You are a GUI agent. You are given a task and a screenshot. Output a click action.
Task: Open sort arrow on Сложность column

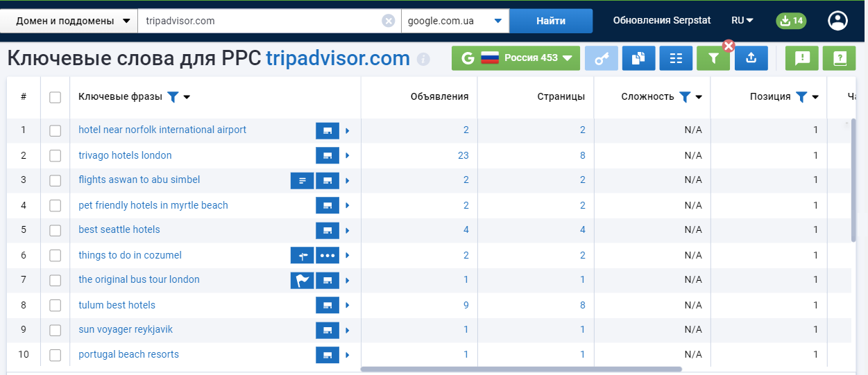699,97
